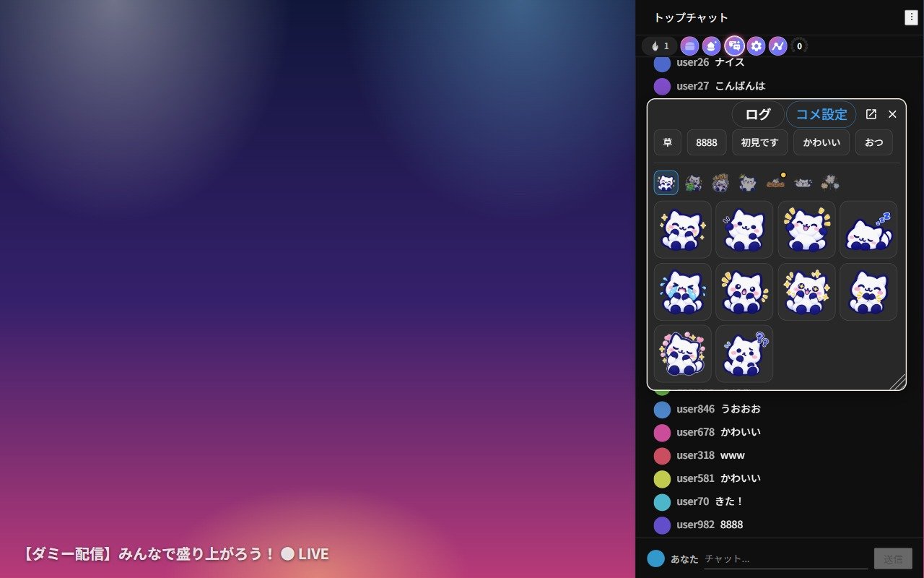924x578 pixels.
Task: Pick the confused question-mark cat sticker
Action: [744, 354]
